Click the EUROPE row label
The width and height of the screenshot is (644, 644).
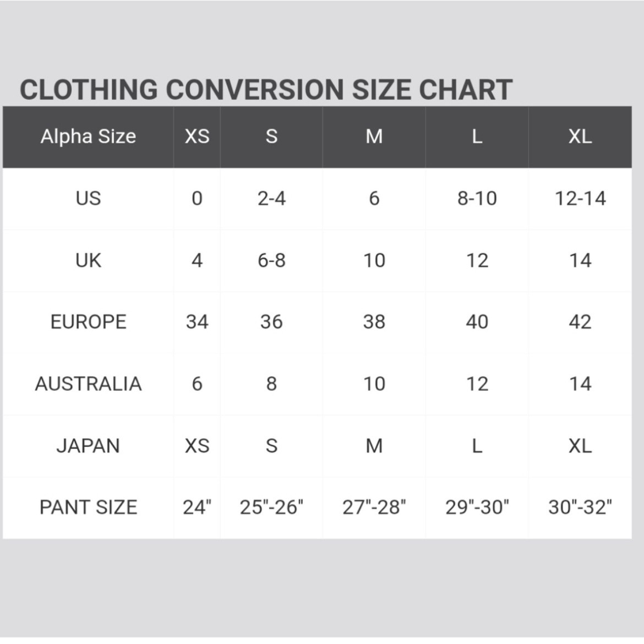tap(88, 322)
